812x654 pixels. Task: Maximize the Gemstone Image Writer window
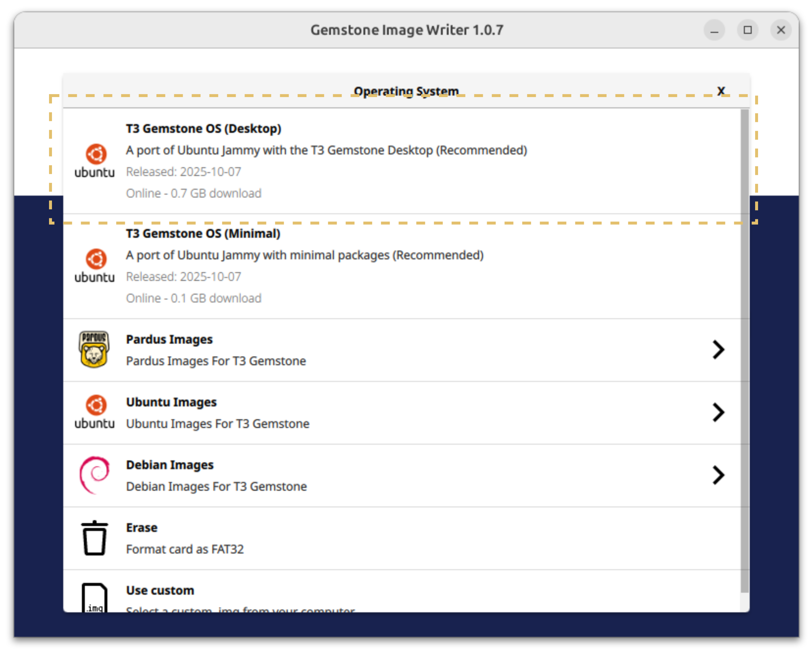748,30
